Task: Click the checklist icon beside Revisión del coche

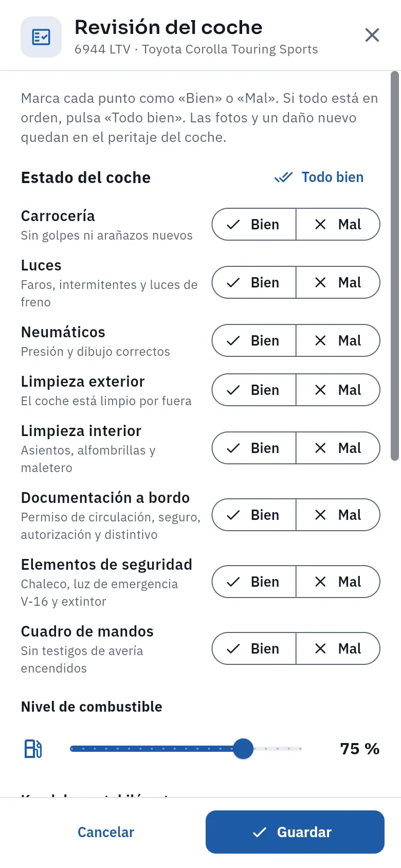Action: pos(41,37)
